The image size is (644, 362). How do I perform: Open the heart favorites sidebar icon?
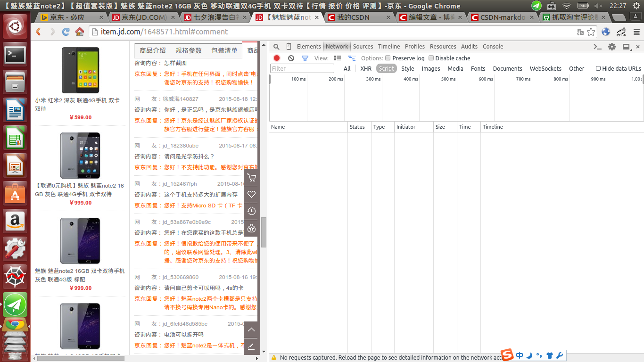[251, 194]
